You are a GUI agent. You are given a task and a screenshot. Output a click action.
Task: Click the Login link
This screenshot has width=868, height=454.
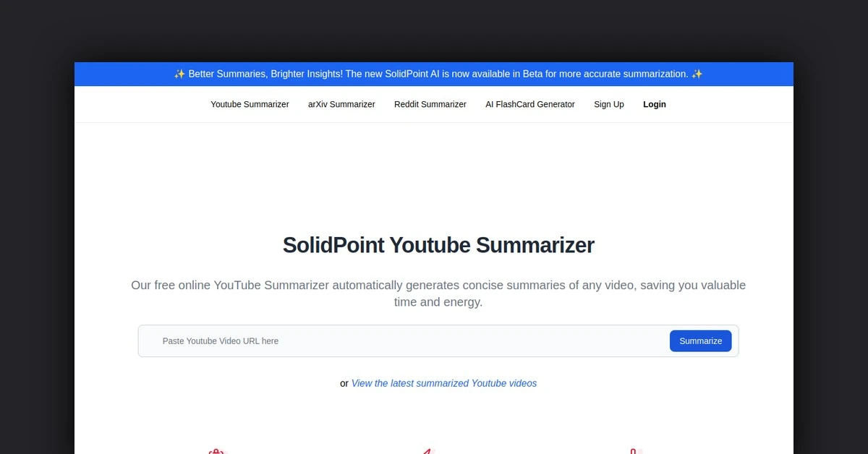[x=654, y=104]
